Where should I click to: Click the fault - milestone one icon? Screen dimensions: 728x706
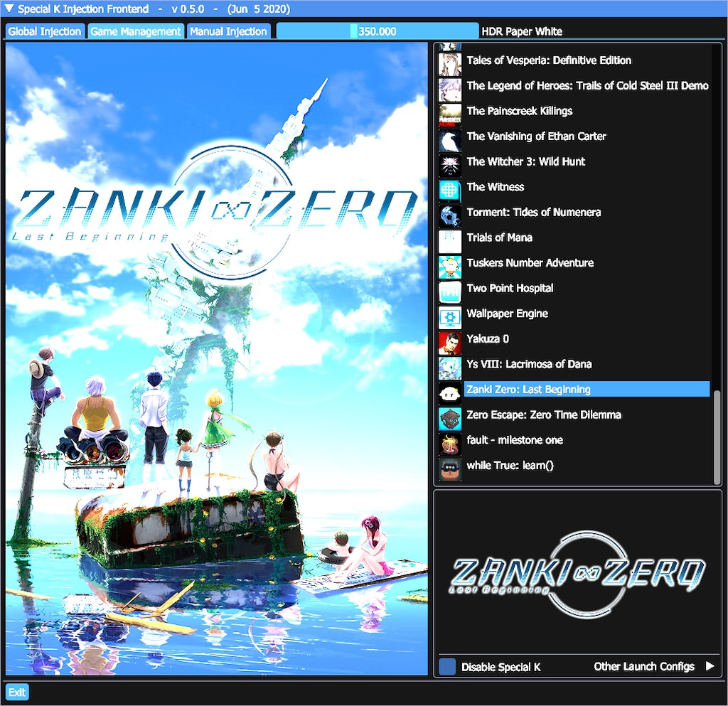click(x=450, y=444)
